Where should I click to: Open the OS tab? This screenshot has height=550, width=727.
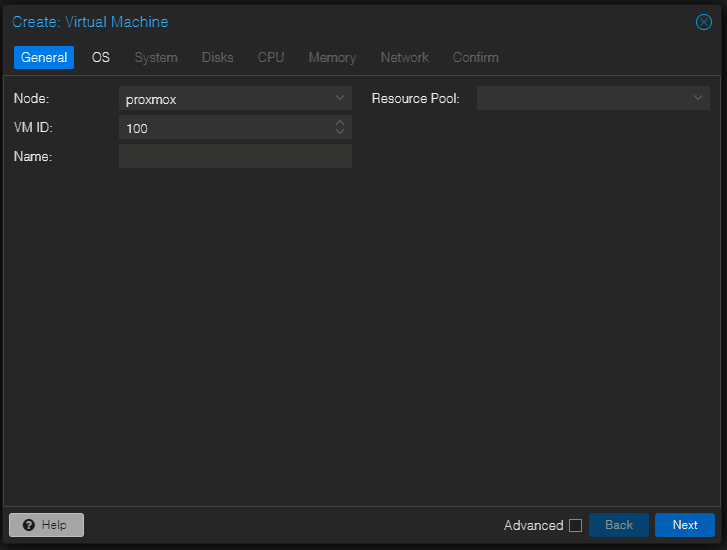[x=101, y=58]
